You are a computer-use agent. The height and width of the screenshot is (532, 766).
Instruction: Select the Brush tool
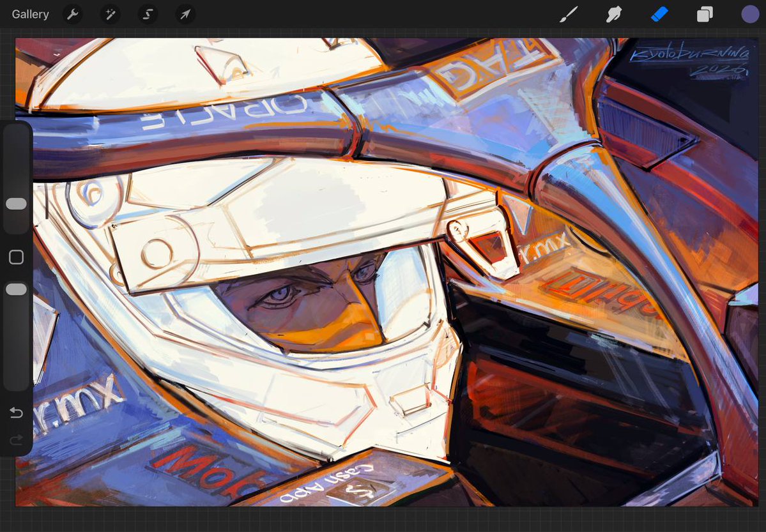569,15
